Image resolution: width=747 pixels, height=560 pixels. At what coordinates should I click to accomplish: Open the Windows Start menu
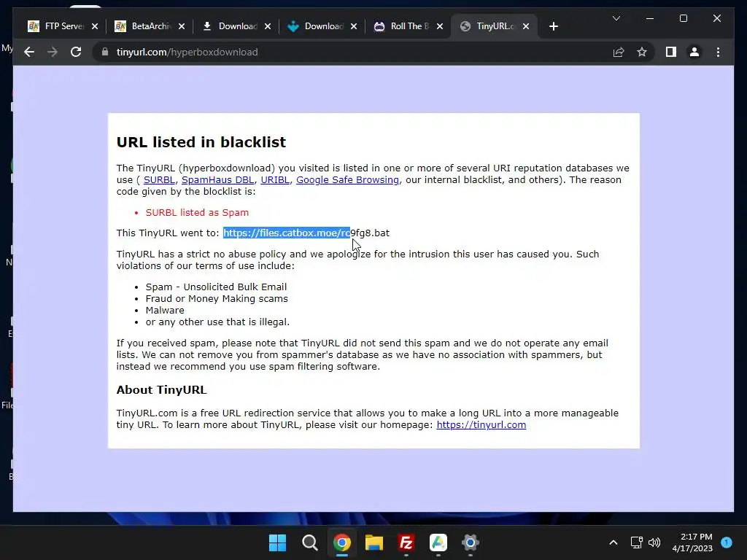(x=277, y=542)
